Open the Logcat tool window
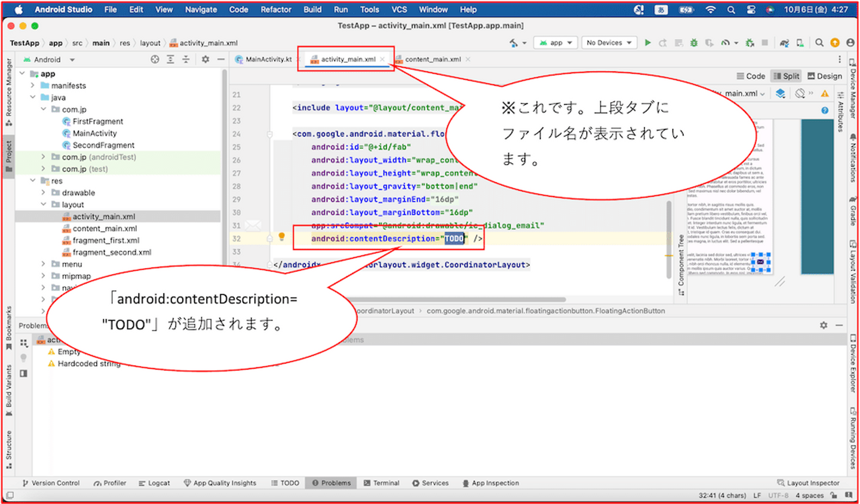Image resolution: width=860 pixels, height=504 pixels. (154, 483)
